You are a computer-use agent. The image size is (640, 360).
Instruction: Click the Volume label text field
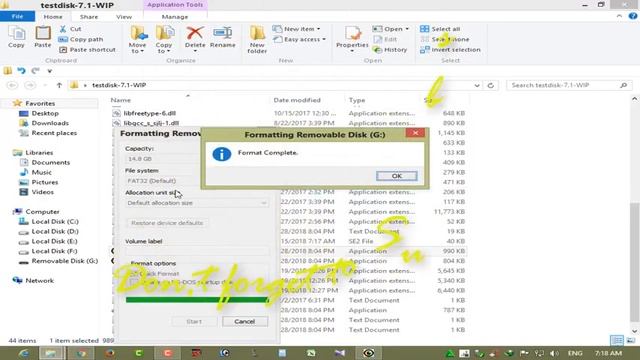pyautogui.click(x=197, y=251)
